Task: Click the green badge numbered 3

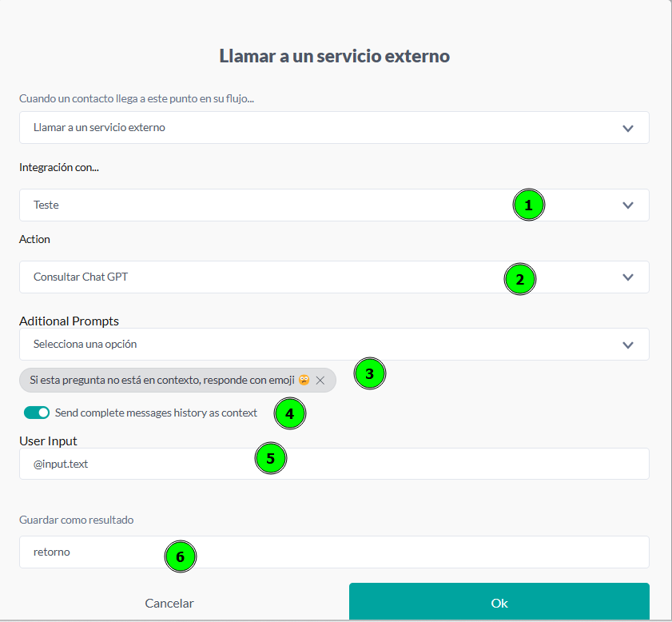Action: coord(369,373)
